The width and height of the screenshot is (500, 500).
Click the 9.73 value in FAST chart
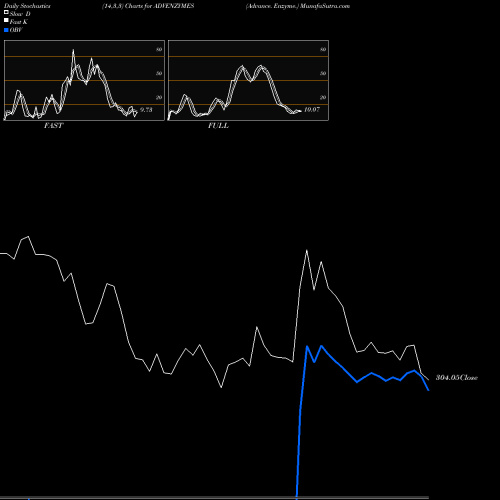(146, 109)
